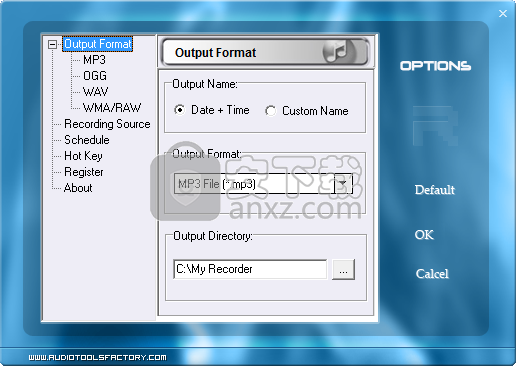Open the OGG settings tree item

(95, 76)
